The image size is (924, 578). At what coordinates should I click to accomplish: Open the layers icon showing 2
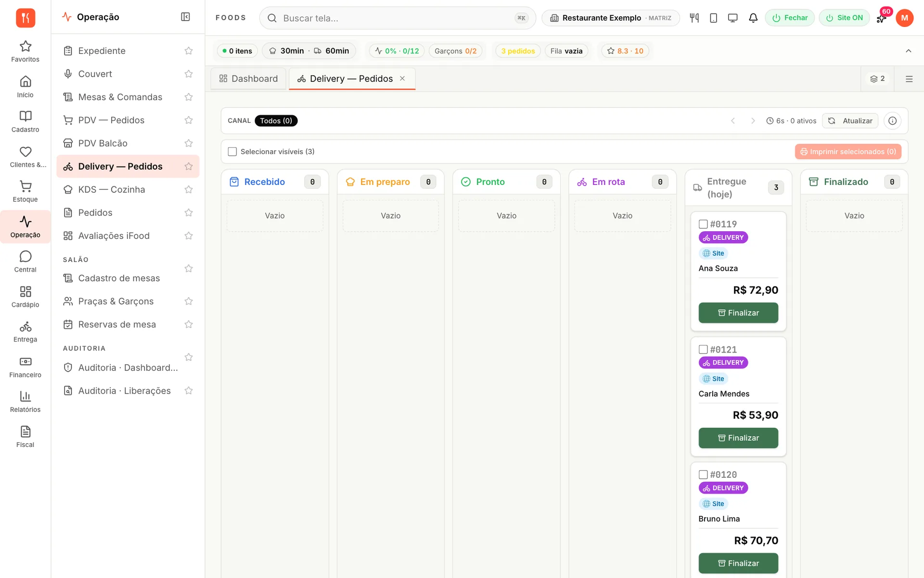coord(877,79)
